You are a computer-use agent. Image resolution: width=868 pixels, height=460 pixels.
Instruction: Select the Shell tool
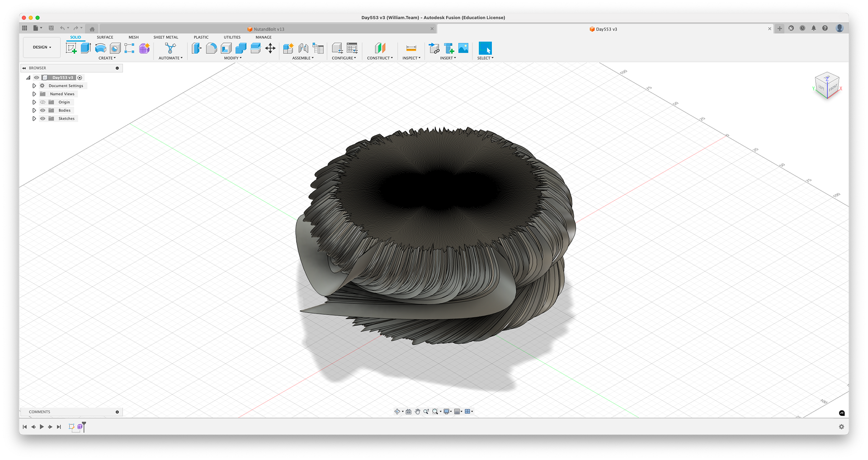226,48
